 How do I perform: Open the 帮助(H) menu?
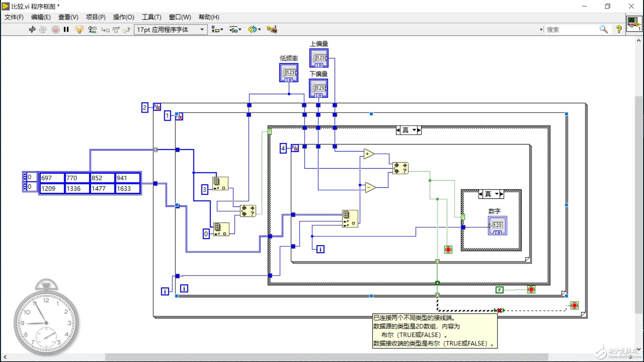click(209, 17)
